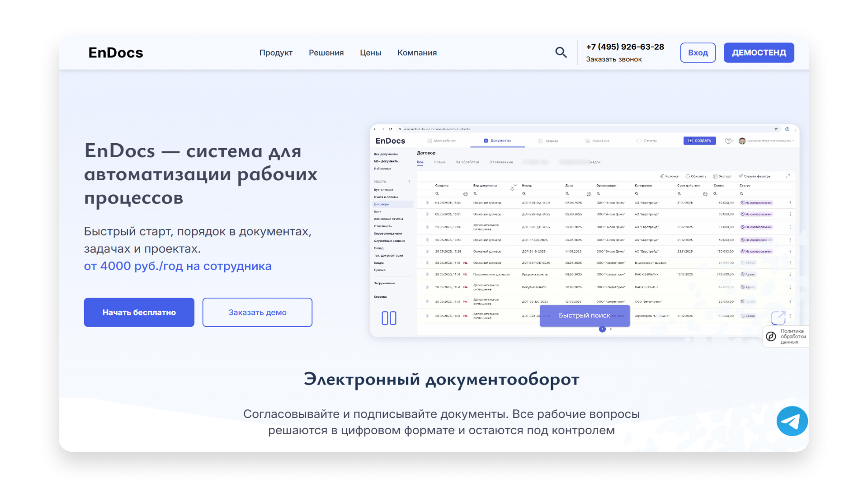
Task: Open the site search magnifier icon
Action: coord(561,52)
